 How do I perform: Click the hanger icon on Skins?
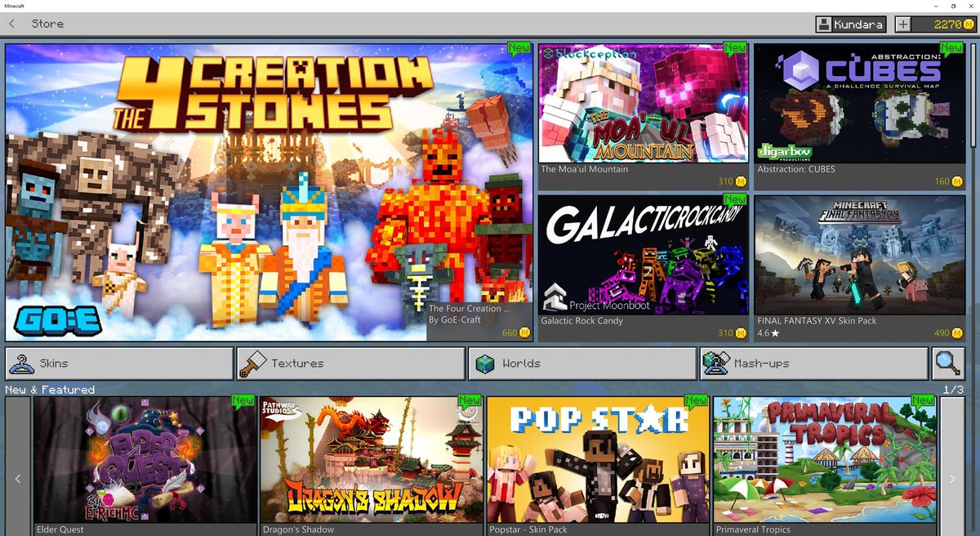[x=21, y=364]
